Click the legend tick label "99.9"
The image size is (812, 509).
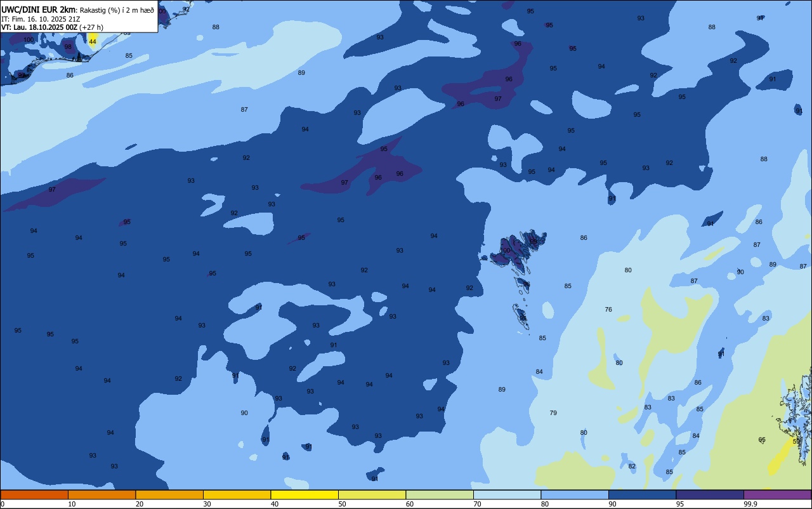[750, 504]
